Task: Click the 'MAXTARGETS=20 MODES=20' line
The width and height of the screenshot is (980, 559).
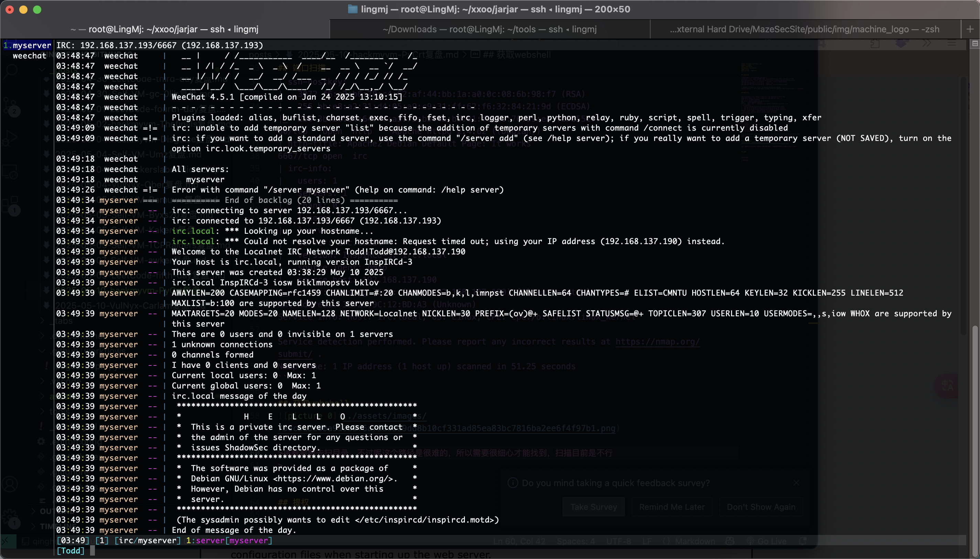Action: [x=562, y=313]
